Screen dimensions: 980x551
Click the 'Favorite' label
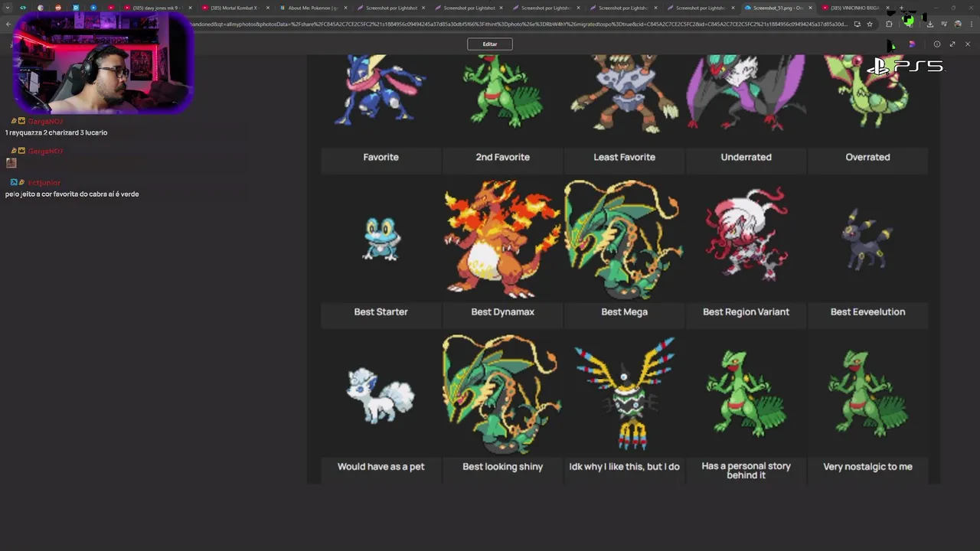[381, 157]
